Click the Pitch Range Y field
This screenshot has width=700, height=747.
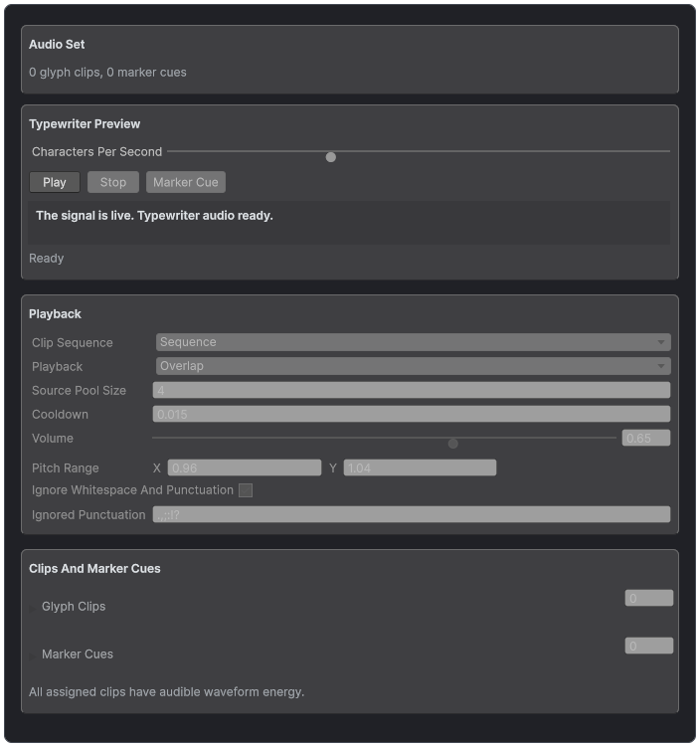click(420, 467)
